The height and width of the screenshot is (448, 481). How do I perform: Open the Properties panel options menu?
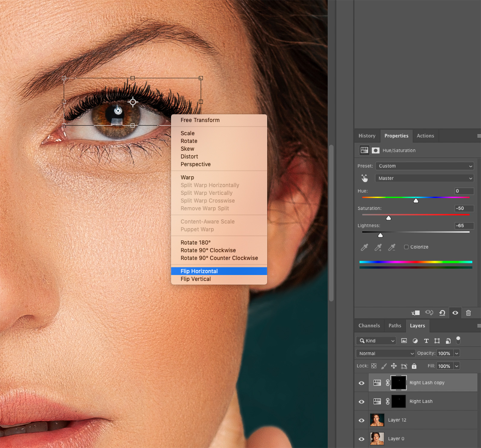coord(479,136)
